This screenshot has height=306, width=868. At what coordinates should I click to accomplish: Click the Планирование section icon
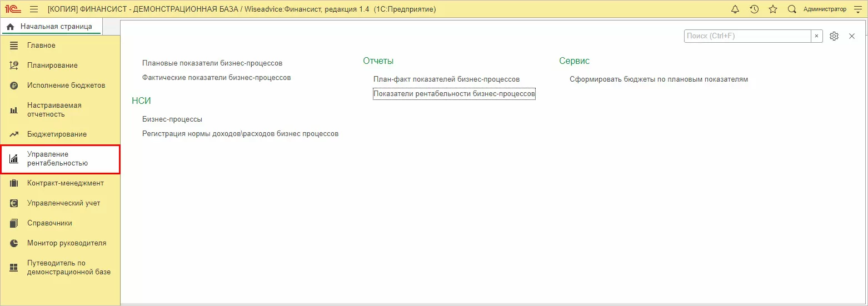[14, 66]
